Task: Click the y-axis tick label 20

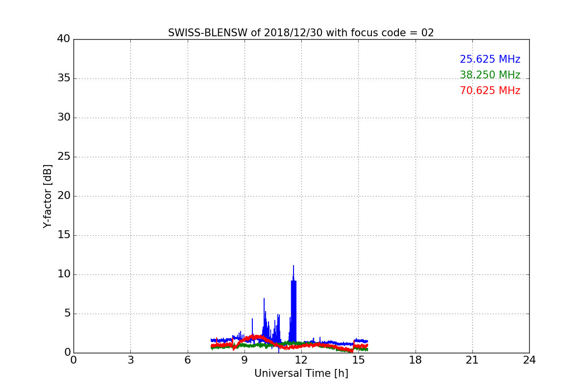Action: point(64,196)
